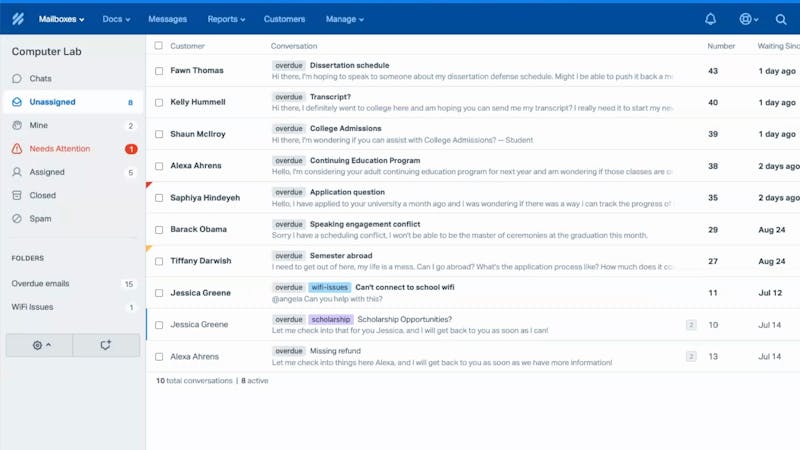Open the Reports dropdown menu
The image size is (800, 450).
(x=226, y=19)
